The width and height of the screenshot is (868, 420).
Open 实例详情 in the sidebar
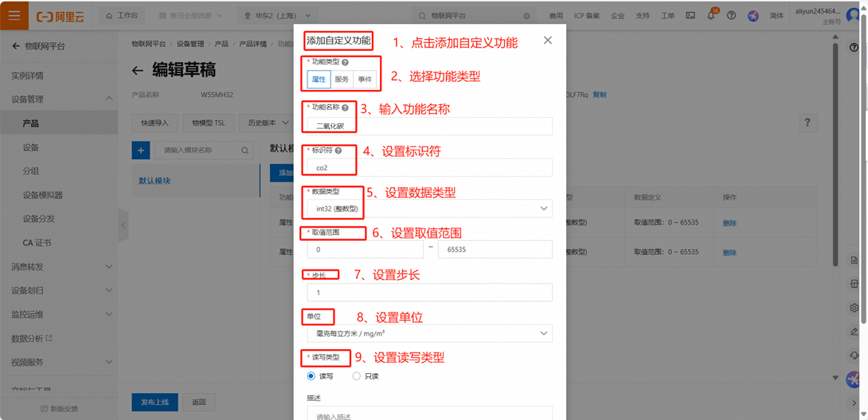pyautogui.click(x=28, y=76)
